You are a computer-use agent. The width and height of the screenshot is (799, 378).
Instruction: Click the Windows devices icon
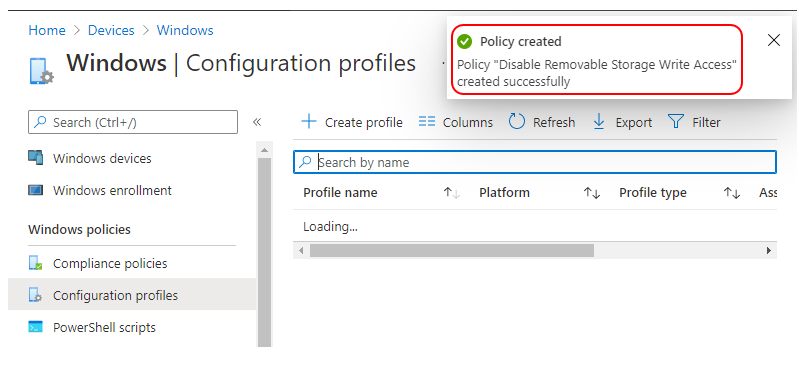point(35,157)
